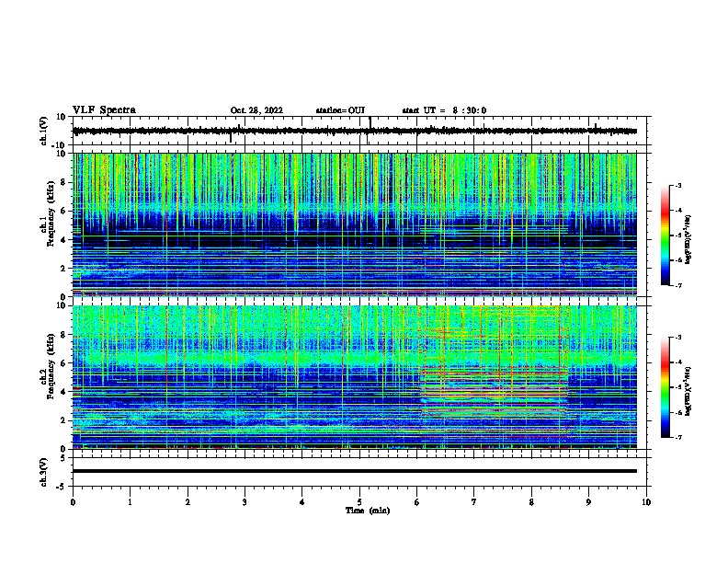Click time axis tick label "4"

point(302,502)
